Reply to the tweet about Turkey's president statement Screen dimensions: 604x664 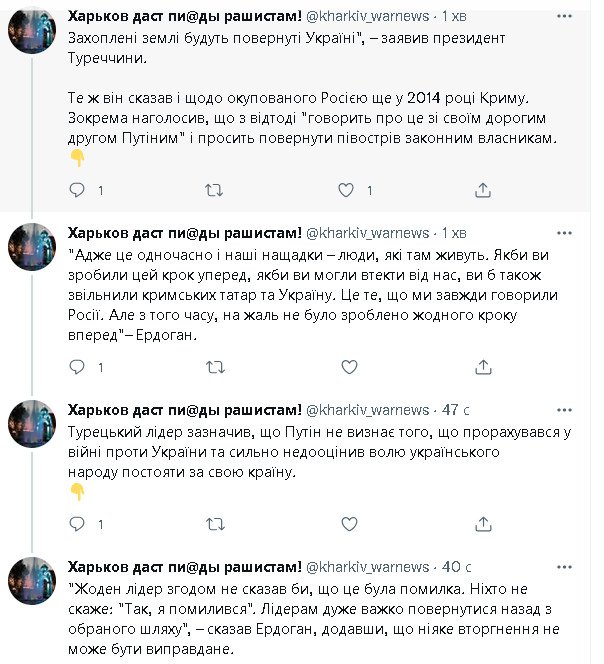[75, 190]
